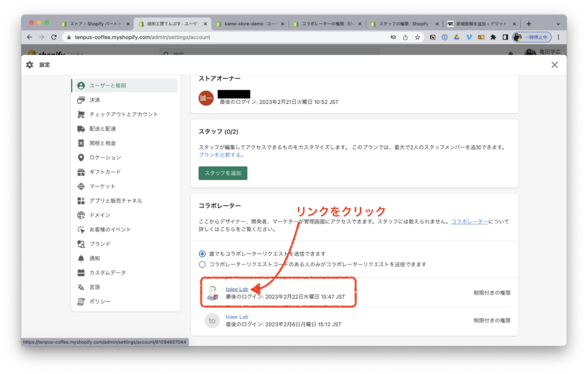The width and height of the screenshot is (588, 374).
Task: Open Chrome three-dot menu
Action: (558, 37)
